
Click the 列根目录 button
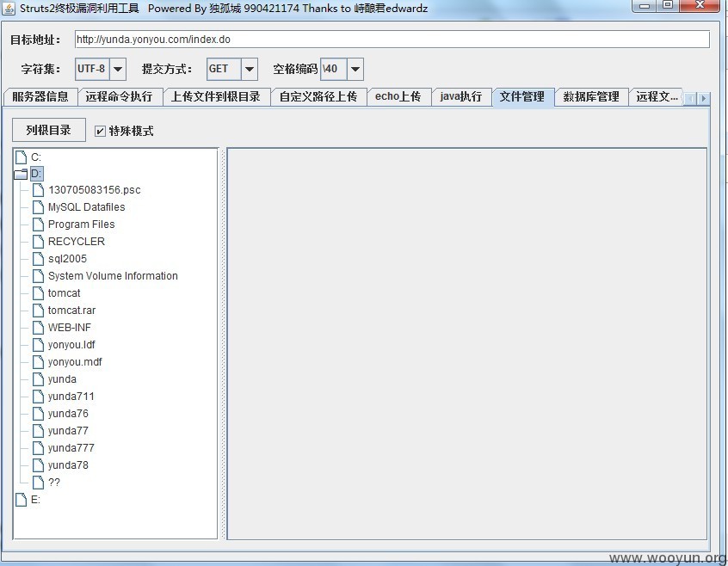[49, 130]
